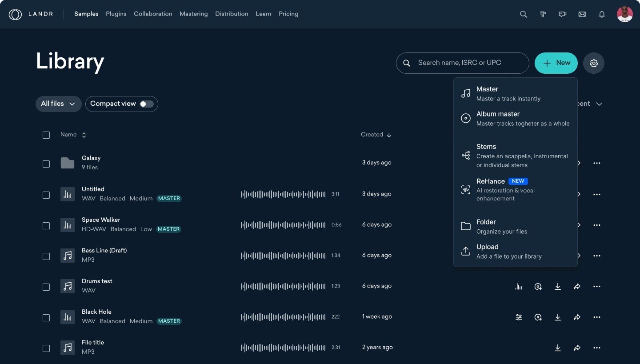
Task: Open the video chat sessions icon in the top bar
Action: click(563, 14)
